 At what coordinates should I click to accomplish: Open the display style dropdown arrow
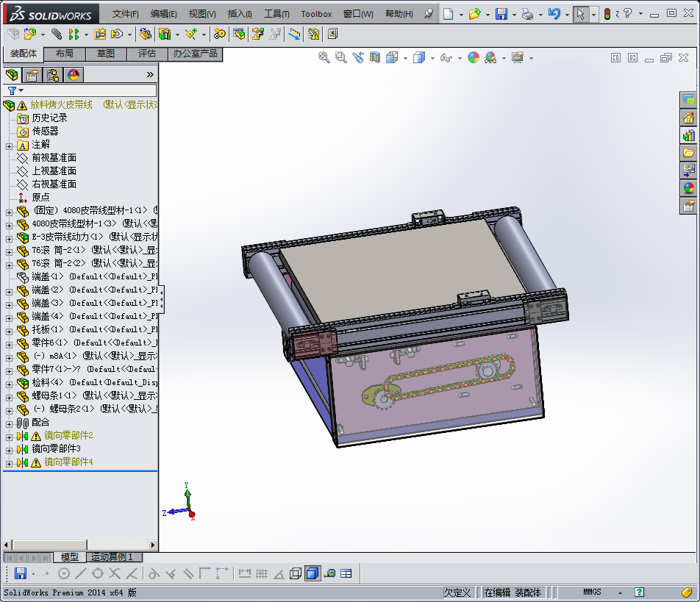click(432, 58)
